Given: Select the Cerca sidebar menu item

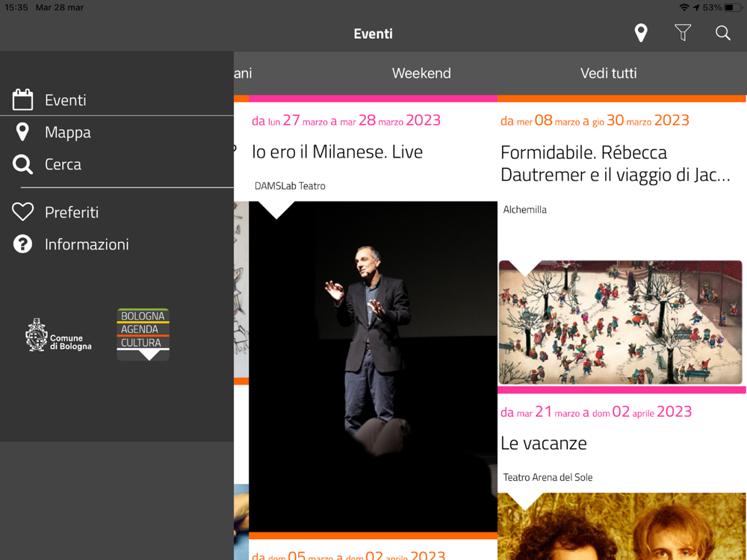Looking at the screenshot, I should click(117, 164).
